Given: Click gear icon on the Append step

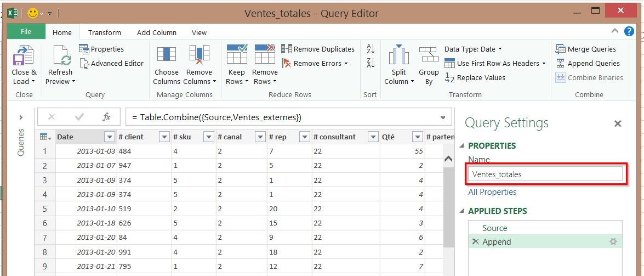Looking at the screenshot, I should [x=613, y=242].
